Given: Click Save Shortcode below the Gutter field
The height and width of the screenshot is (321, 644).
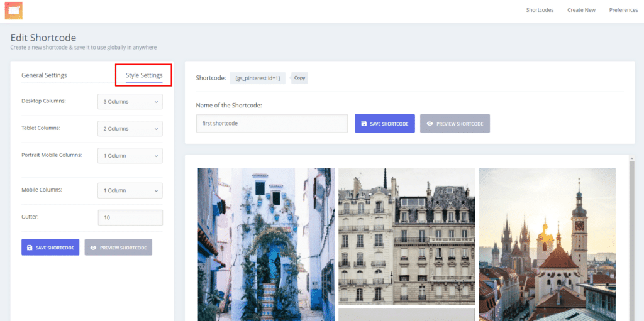Looking at the screenshot, I should [x=50, y=248].
